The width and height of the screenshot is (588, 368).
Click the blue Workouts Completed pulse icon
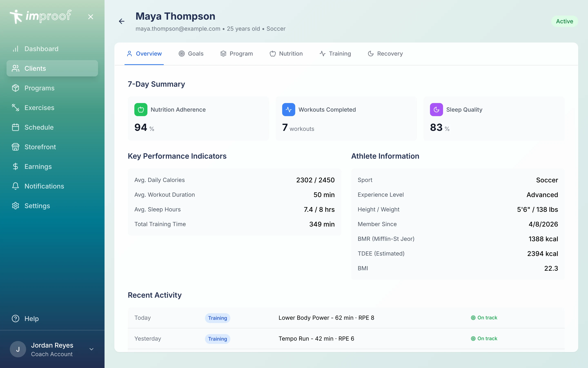point(289,110)
